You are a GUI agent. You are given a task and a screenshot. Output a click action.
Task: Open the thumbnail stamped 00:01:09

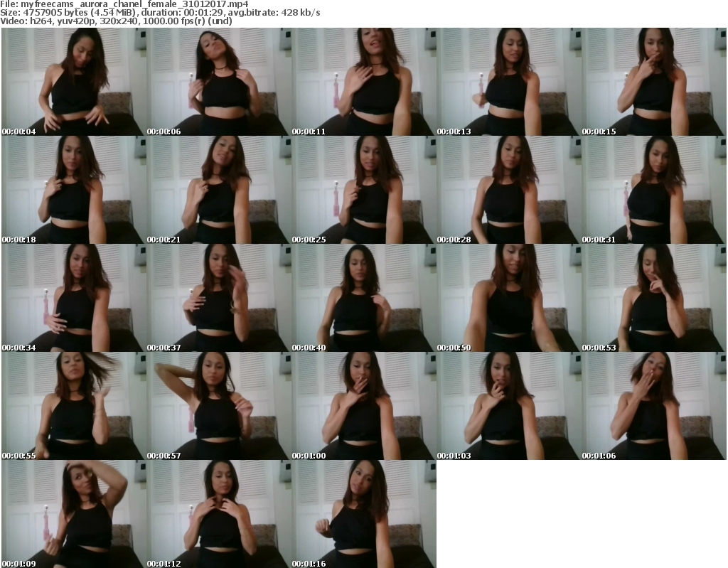(x=74, y=514)
